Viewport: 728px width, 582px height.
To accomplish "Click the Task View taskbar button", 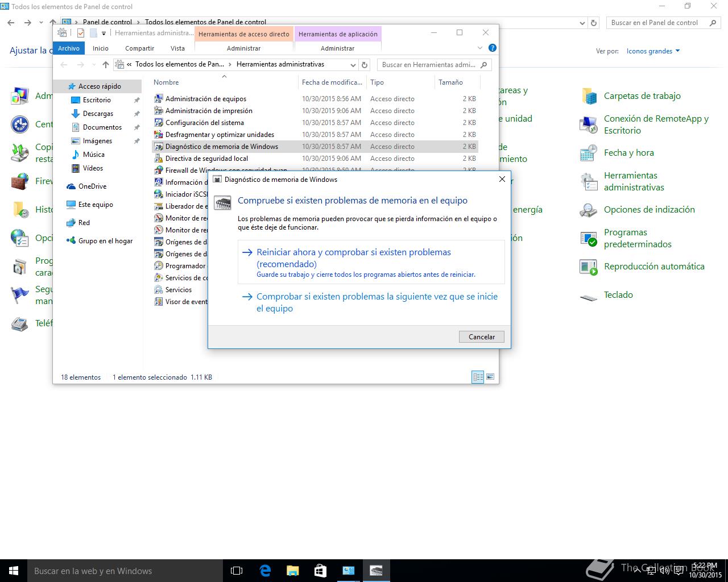I will 237,571.
